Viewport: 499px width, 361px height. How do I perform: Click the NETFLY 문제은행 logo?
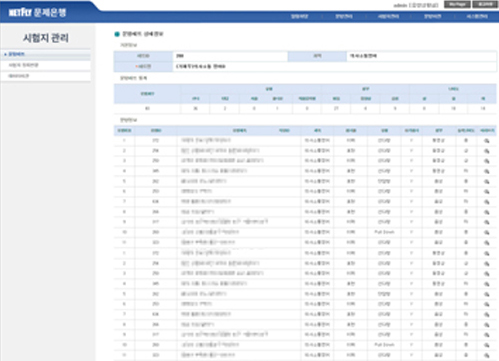(x=38, y=13)
